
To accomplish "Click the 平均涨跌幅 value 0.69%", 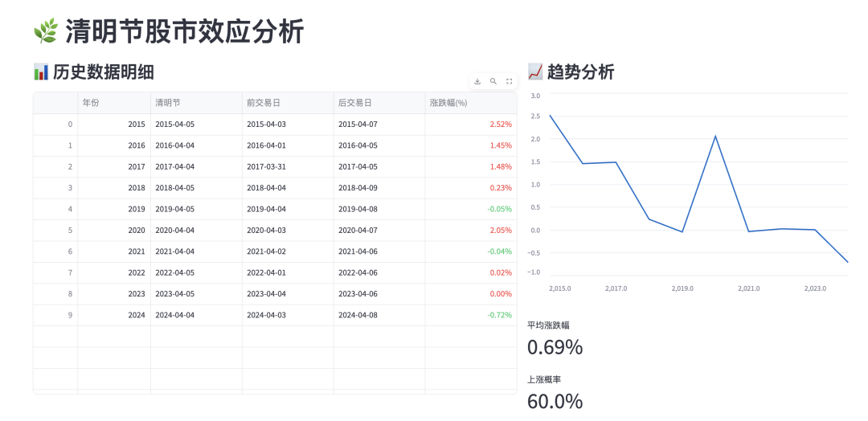I will [555, 347].
